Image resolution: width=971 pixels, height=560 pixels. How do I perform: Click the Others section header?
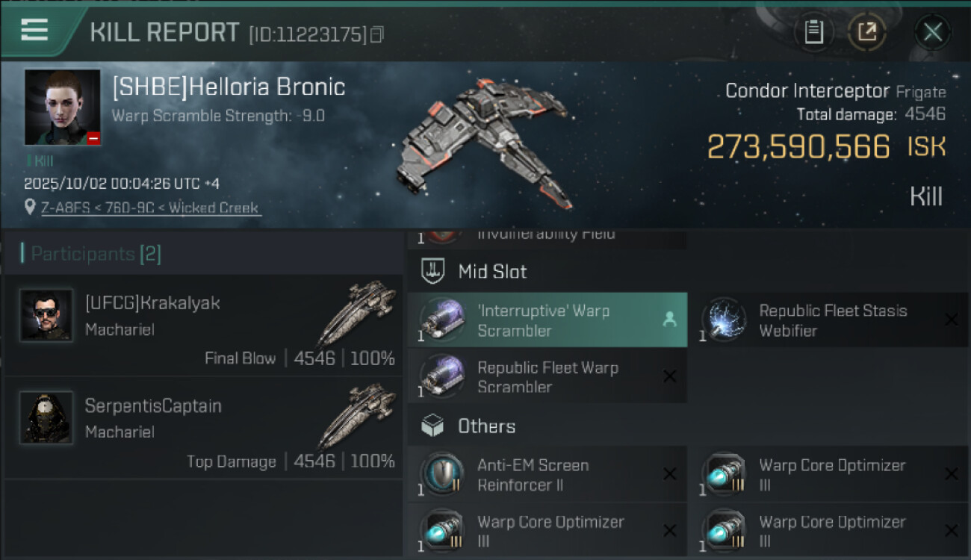(485, 426)
